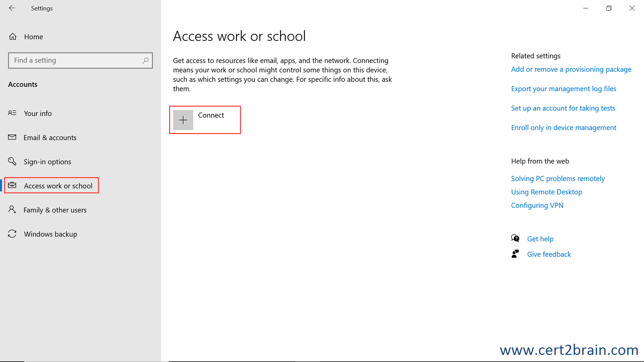Open Using Remote Desktop link
The image size is (644, 362).
[547, 192]
